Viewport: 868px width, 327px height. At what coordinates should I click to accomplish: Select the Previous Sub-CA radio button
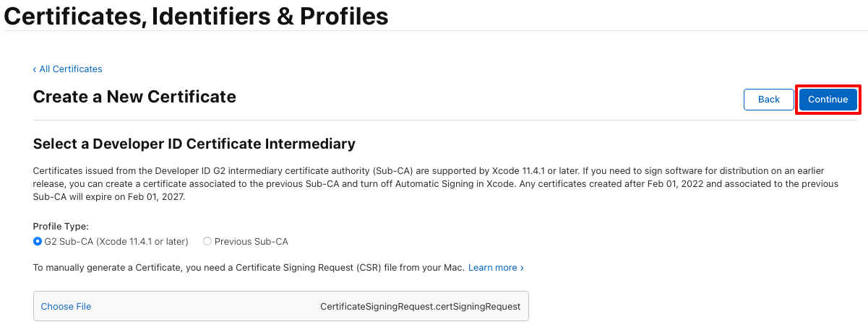[207, 242]
